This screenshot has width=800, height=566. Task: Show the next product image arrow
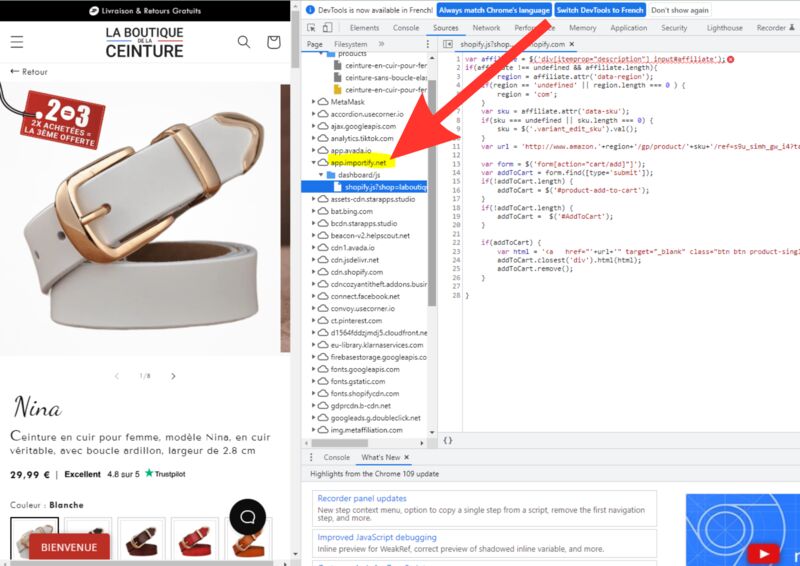pyautogui.click(x=173, y=376)
